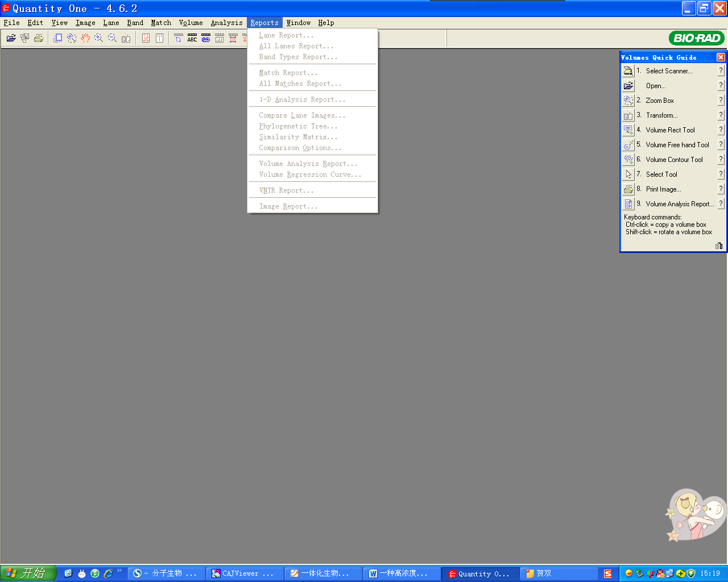Select the Zoom Out magnifier in the toolbar
This screenshot has height=582, width=728.
click(x=113, y=38)
